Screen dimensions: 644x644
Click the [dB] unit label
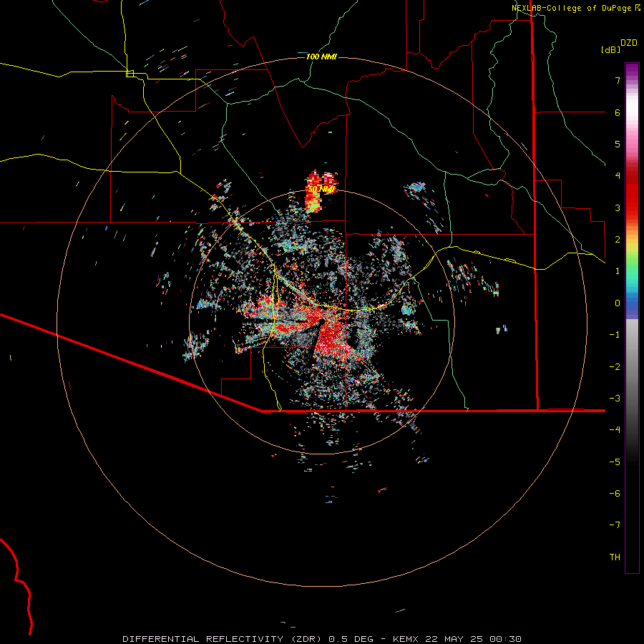coord(610,49)
